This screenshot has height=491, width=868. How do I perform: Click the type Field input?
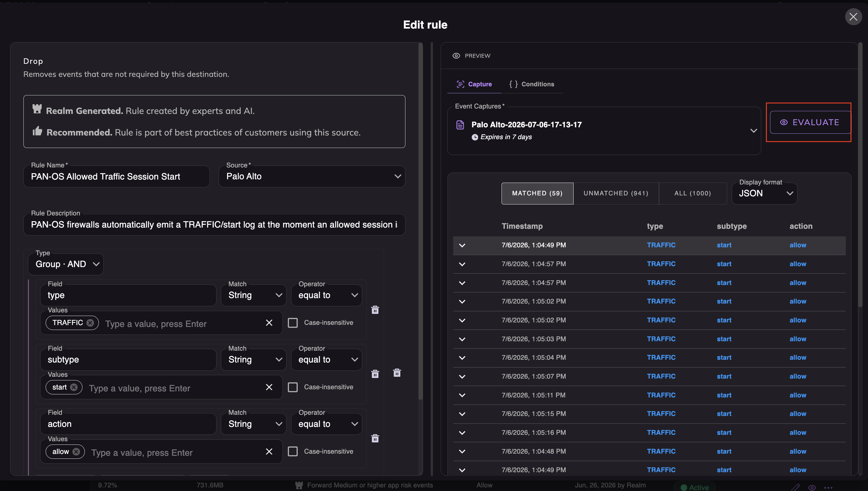point(128,295)
